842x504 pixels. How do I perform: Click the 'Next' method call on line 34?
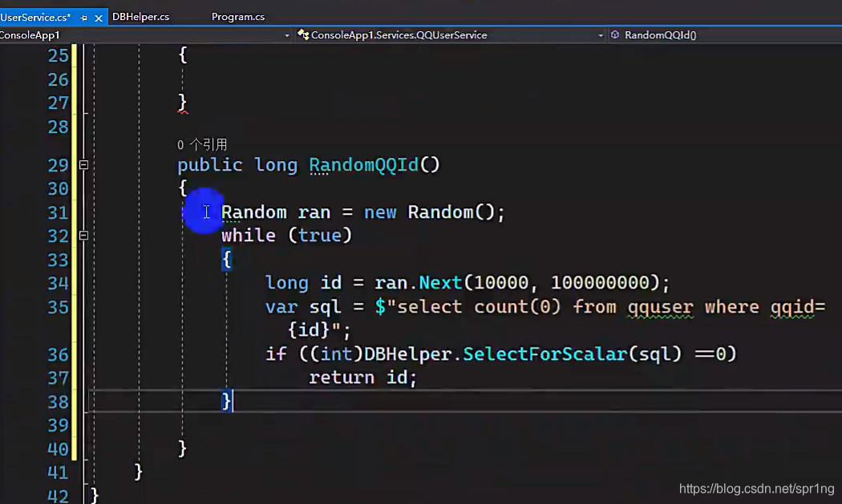(x=440, y=283)
